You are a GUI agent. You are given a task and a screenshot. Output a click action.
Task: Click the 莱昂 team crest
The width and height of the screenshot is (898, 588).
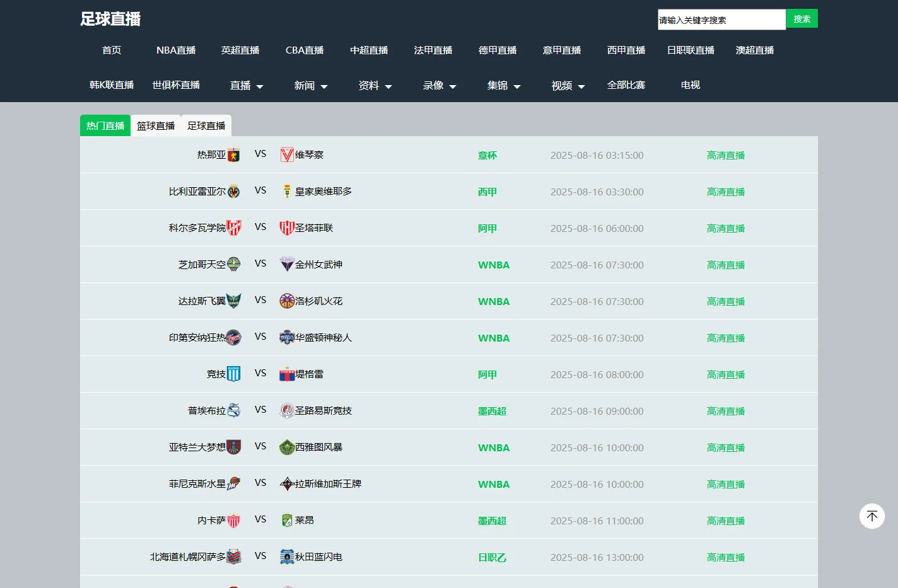[x=287, y=521]
